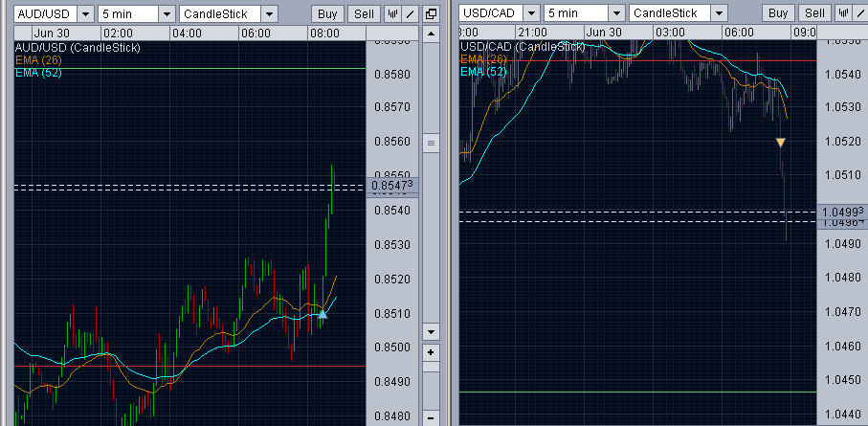Click scroll up arrow beside AUD/USD price axis
The height and width of the screenshot is (426, 868).
[x=431, y=34]
